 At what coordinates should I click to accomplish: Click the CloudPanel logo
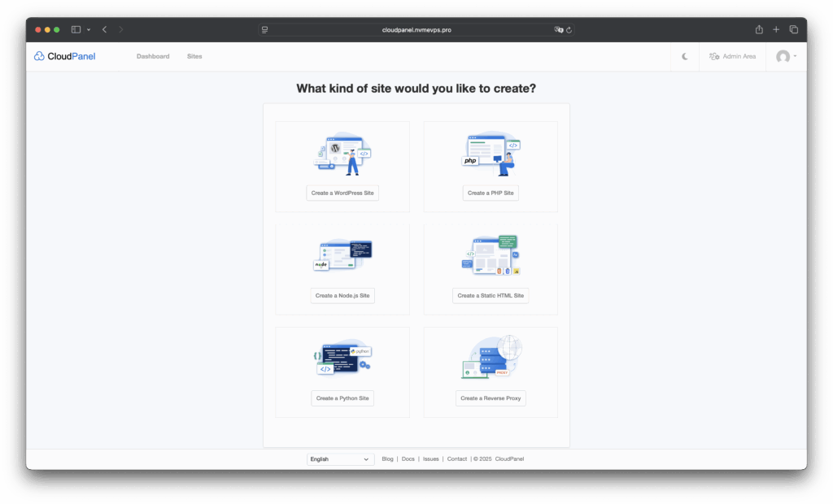click(x=64, y=56)
